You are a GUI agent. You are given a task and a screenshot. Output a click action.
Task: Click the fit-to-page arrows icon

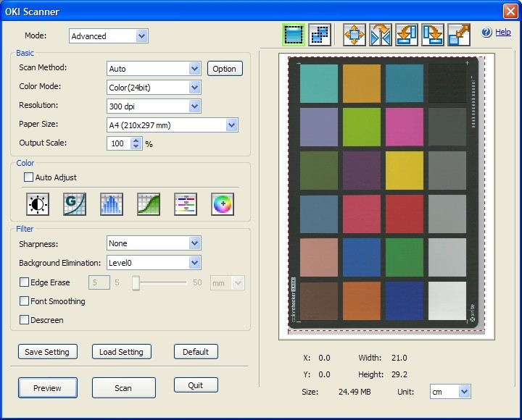click(355, 35)
